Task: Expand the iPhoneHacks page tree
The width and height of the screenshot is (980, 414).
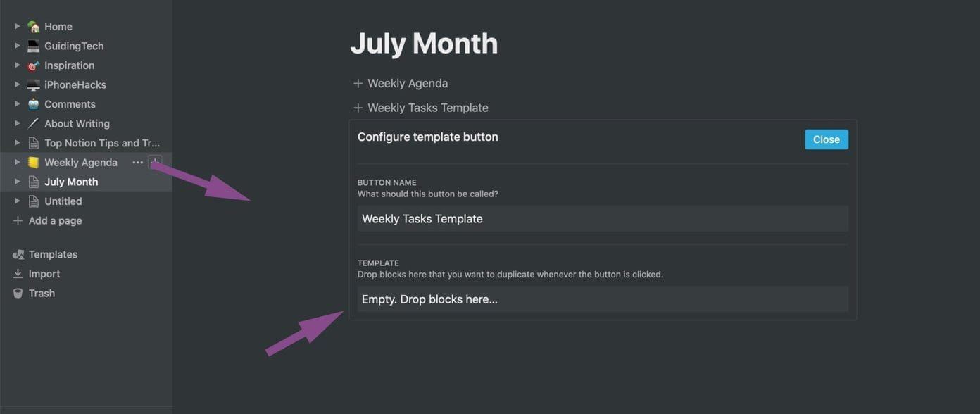Action: [18, 84]
